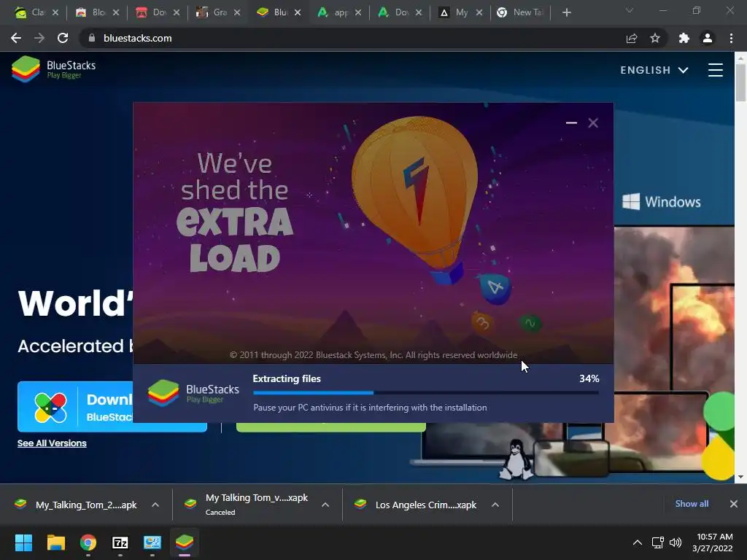Image resolution: width=747 pixels, height=560 pixels.
Task: Click the Download BlueStacks button
Action: (x=75, y=407)
